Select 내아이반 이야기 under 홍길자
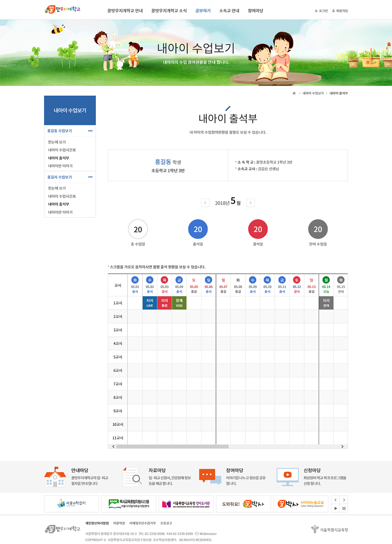The width and height of the screenshot is (392, 544). point(60,212)
